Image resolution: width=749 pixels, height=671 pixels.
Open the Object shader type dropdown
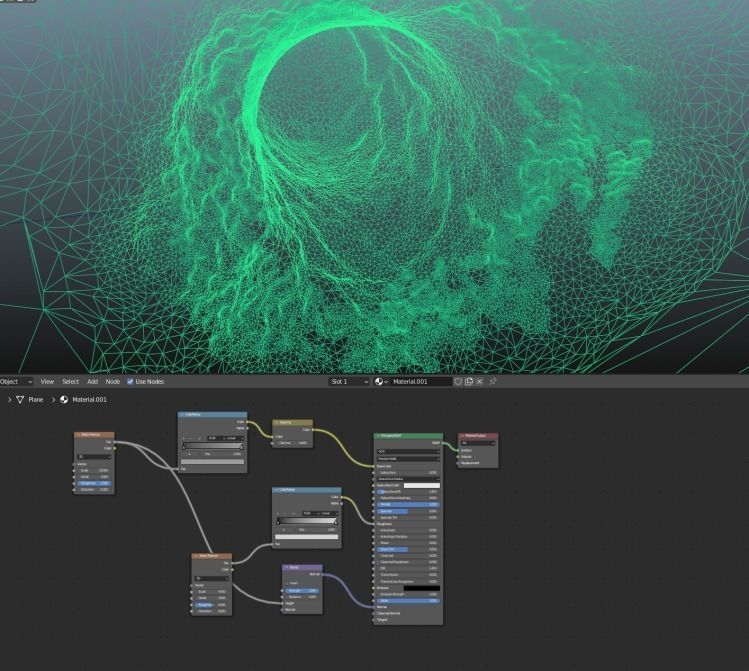tap(16, 382)
